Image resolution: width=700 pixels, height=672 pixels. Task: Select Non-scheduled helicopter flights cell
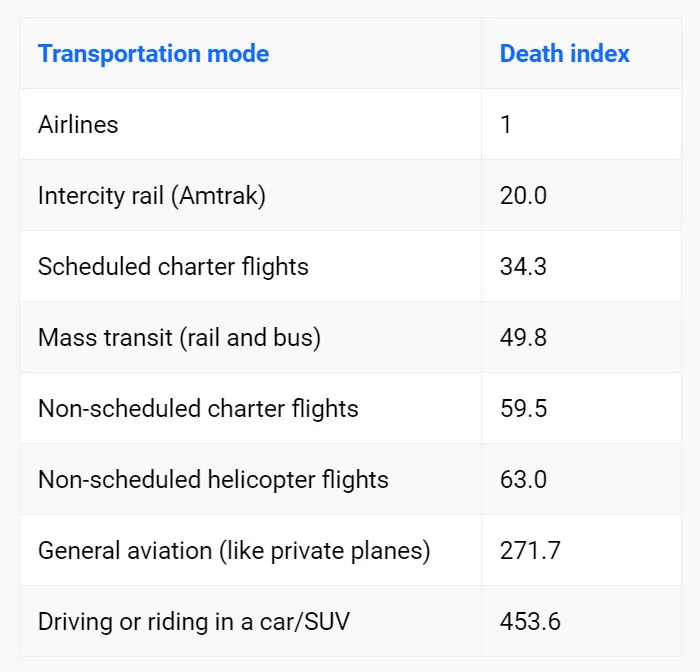tap(213, 480)
